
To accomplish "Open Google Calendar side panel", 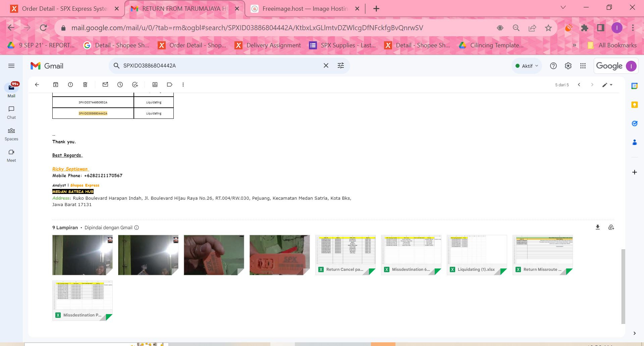I will tap(635, 86).
